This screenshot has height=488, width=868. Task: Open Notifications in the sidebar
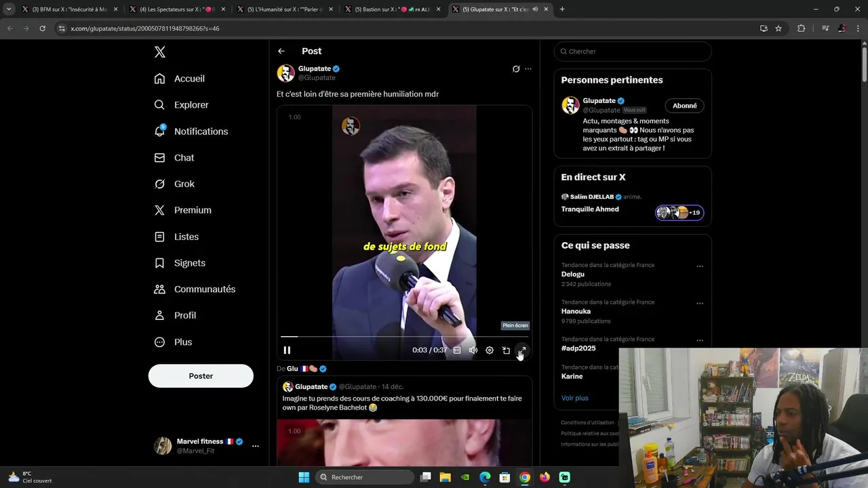(191, 131)
